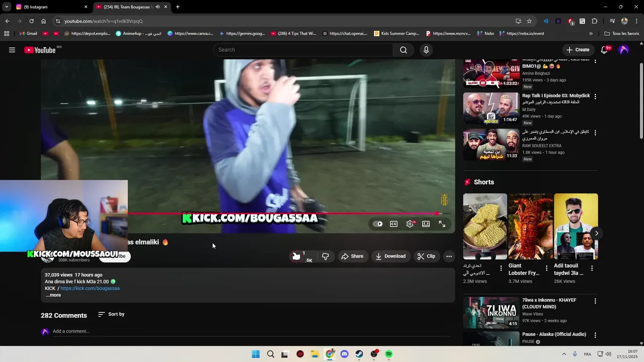Open Discord from the taskbar
The height and width of the screenshot is (362, 644).
point(344,354)
